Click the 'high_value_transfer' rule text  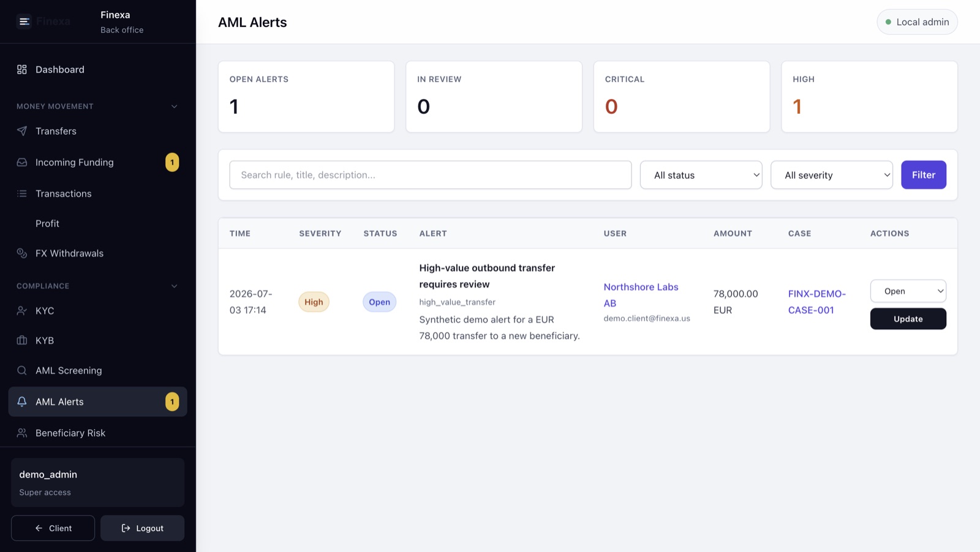point(457,302)
